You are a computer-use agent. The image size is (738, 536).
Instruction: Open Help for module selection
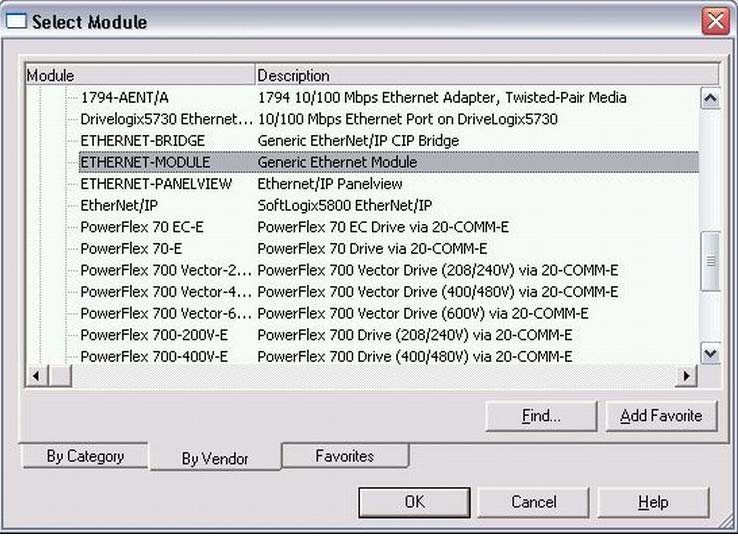[653, 502]
